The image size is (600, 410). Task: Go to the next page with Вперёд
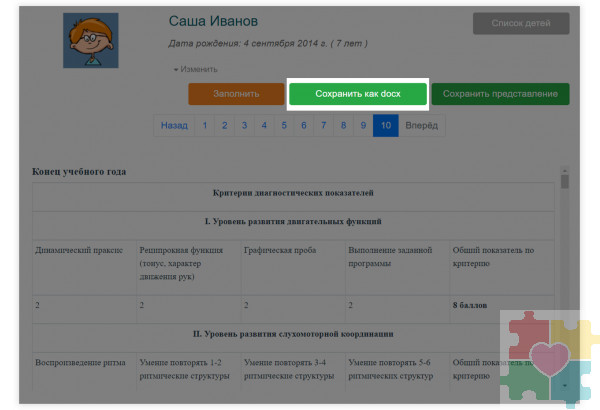tap(422, 126)
